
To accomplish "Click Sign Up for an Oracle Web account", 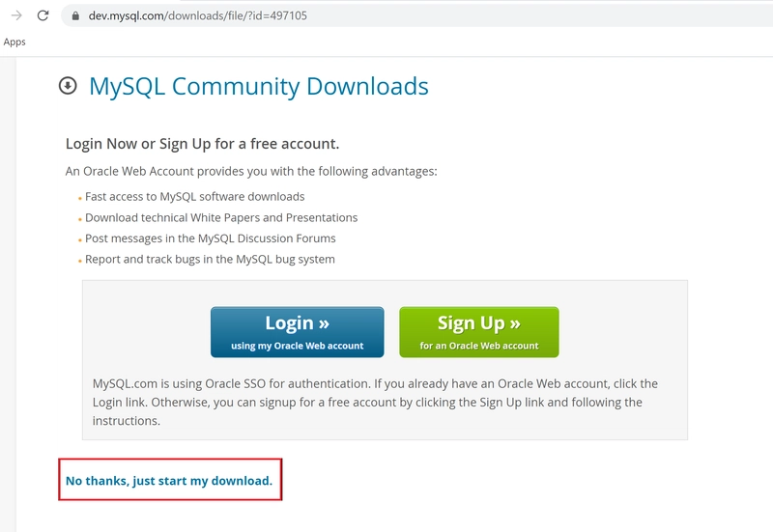I will click(479, 332).
